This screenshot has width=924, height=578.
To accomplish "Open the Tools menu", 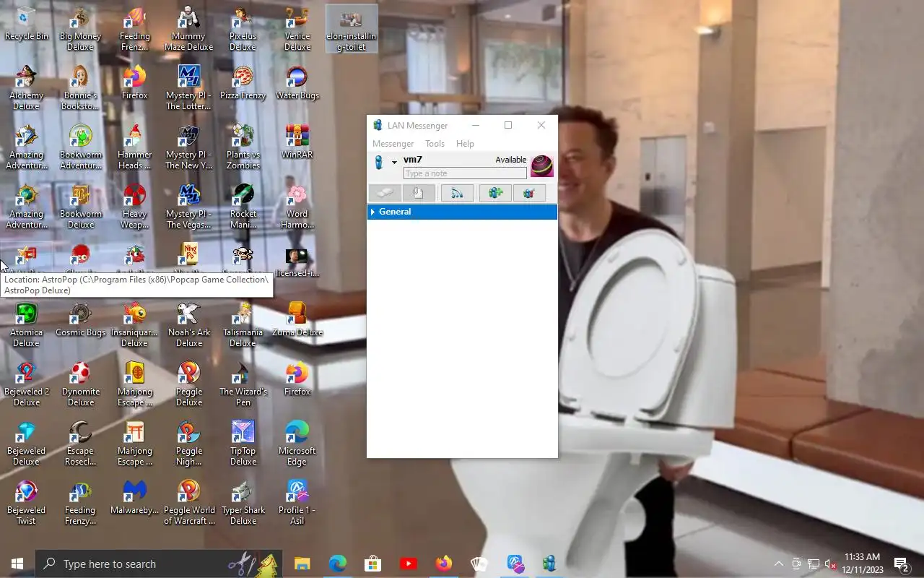I will pyautogui.click(x=435, y=144).
